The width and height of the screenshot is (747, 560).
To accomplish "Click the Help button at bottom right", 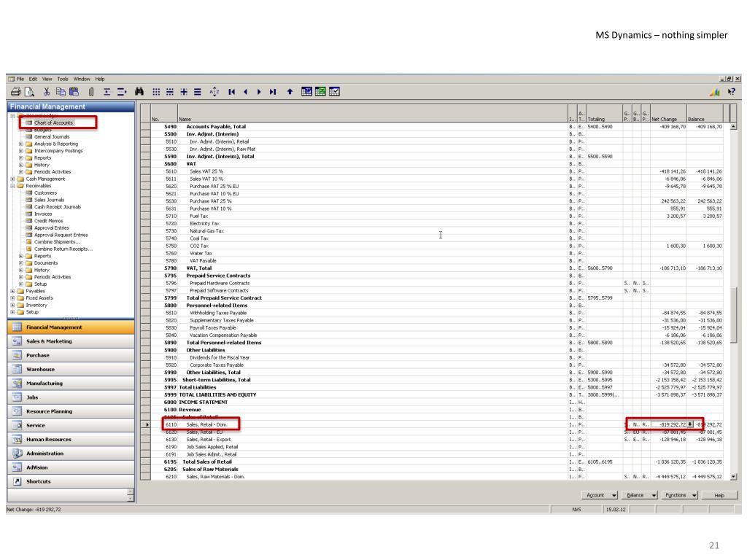I will tap(719, 495).
